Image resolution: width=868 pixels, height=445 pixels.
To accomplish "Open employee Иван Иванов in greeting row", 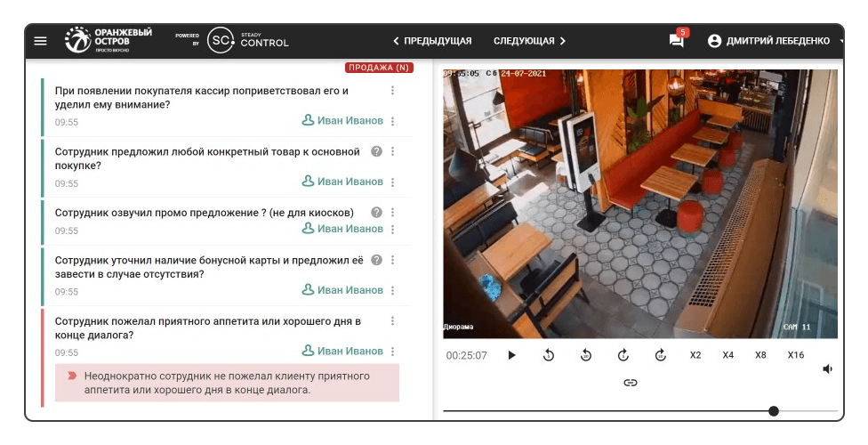I will [342, 120].
